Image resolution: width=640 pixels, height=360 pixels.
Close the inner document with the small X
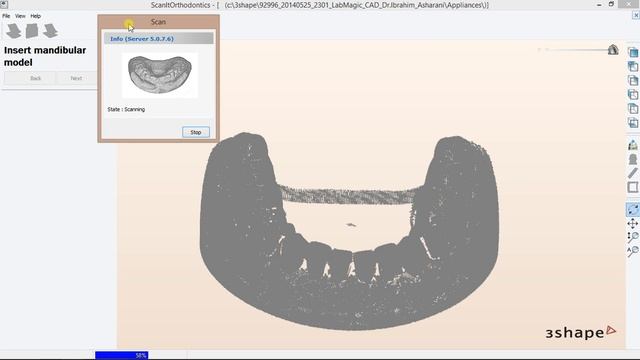pos(636,15)
